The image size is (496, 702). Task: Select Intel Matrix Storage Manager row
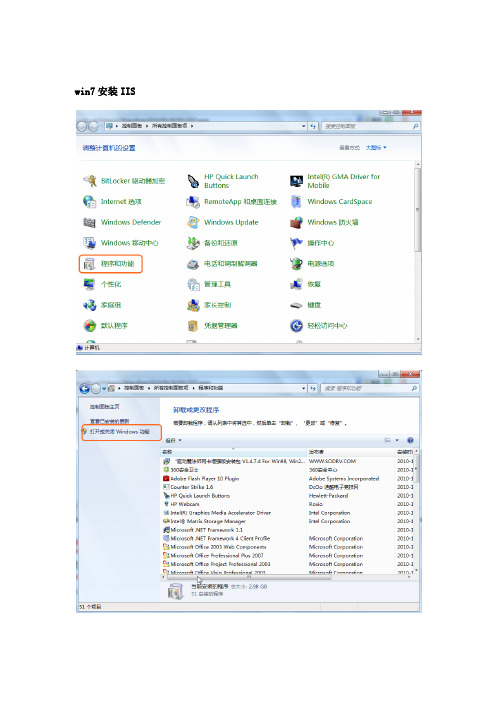(287, 521)
